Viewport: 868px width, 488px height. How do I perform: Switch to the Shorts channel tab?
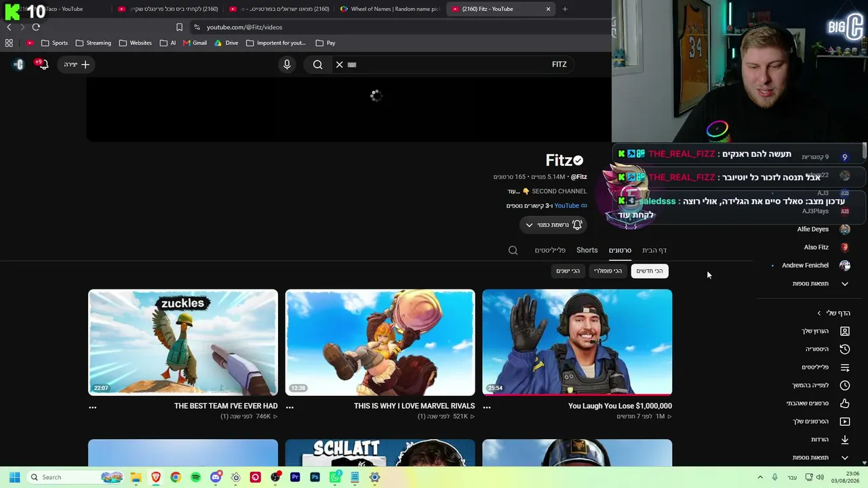587,250
